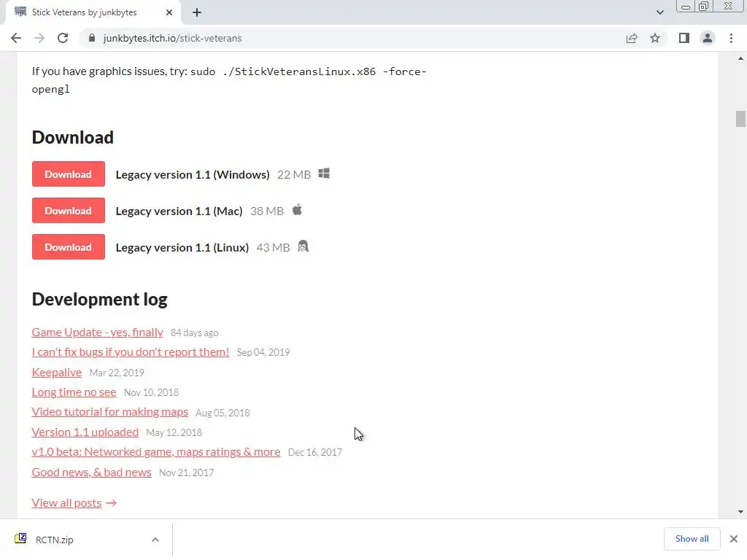The height and width of the screenshot is (560, 747).
Task: Click the '22 MB' file size
Action: tap(294, 175)
